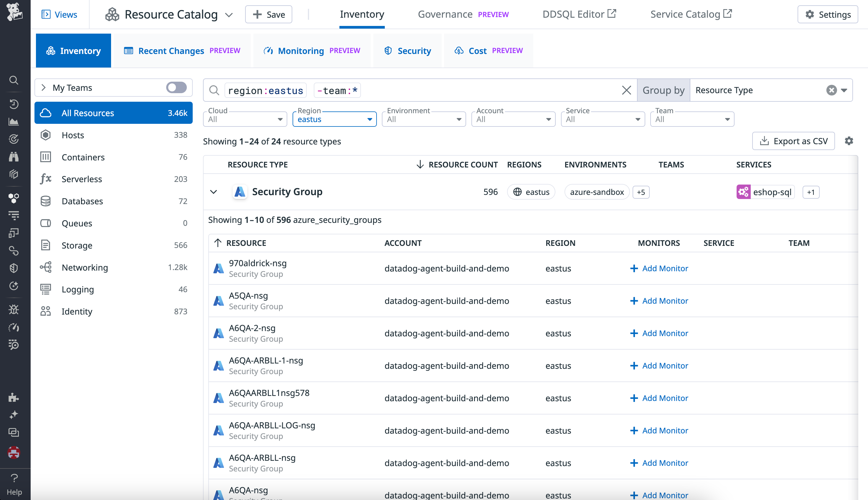This screenshot has height=500, width=868.
Task: Select the Watchdog binoculars icon
Action: point(14,157)
